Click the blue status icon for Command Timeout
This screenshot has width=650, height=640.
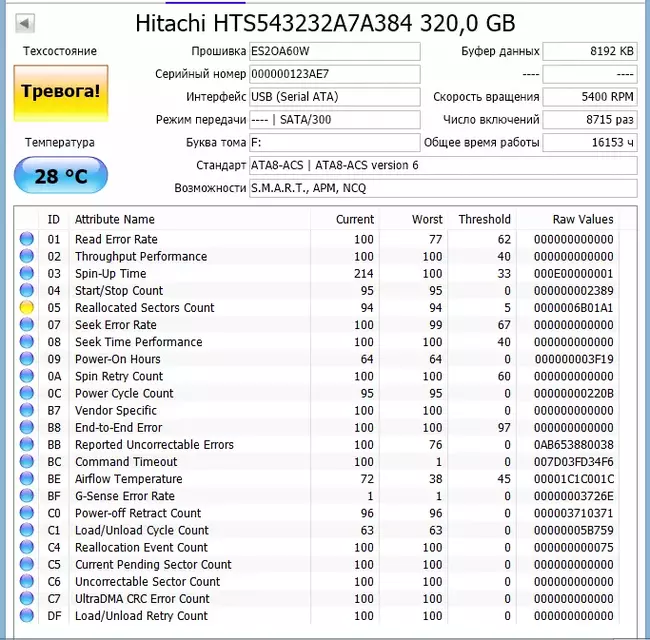tap(27, 461)
